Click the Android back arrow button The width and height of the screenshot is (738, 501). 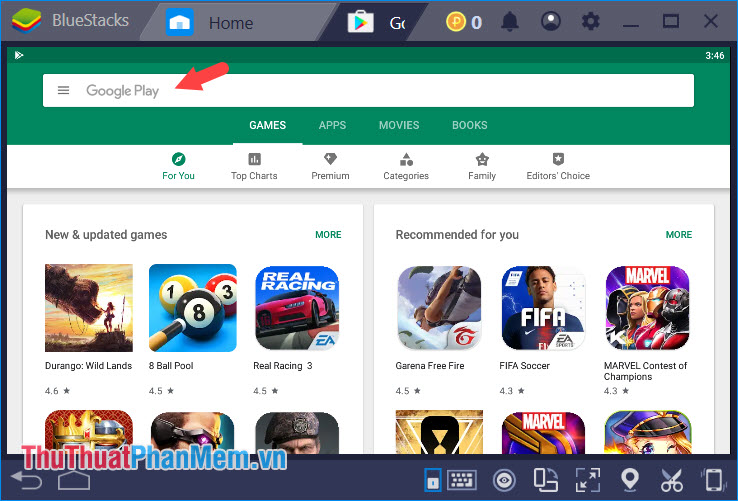(x=26, y=480)
